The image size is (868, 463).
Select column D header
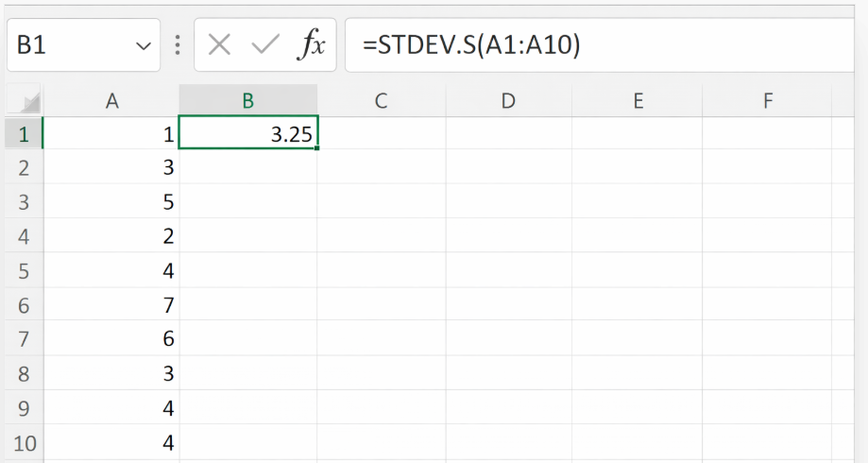pyautogui.click(x=508, y=101)
